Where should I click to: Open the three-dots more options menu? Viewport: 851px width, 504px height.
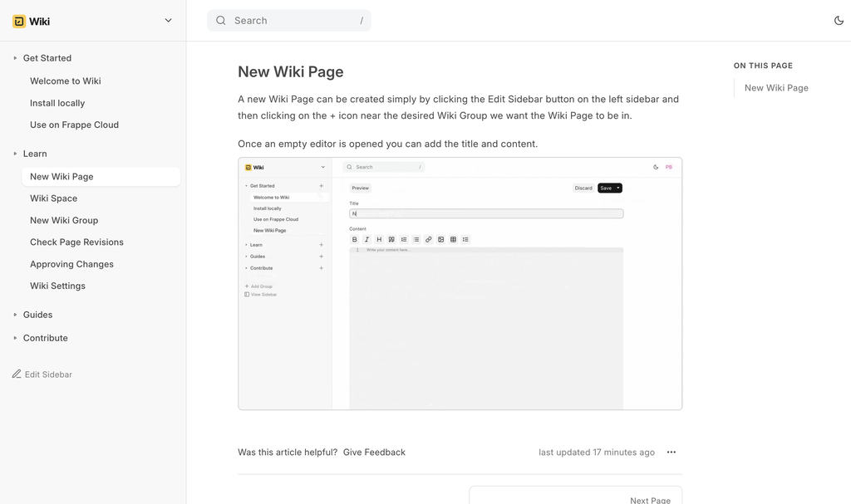point(671,453)
